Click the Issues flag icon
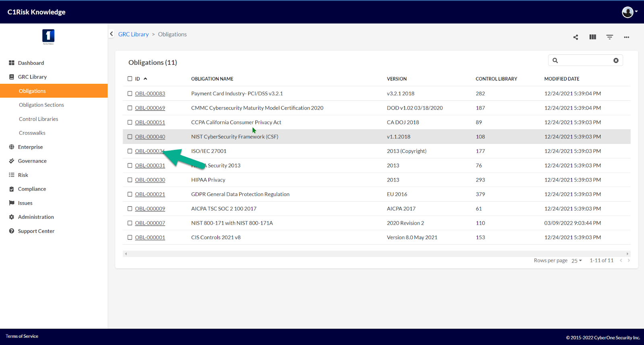The width and height of the screenshot is (644, 345). click(12, 203)
